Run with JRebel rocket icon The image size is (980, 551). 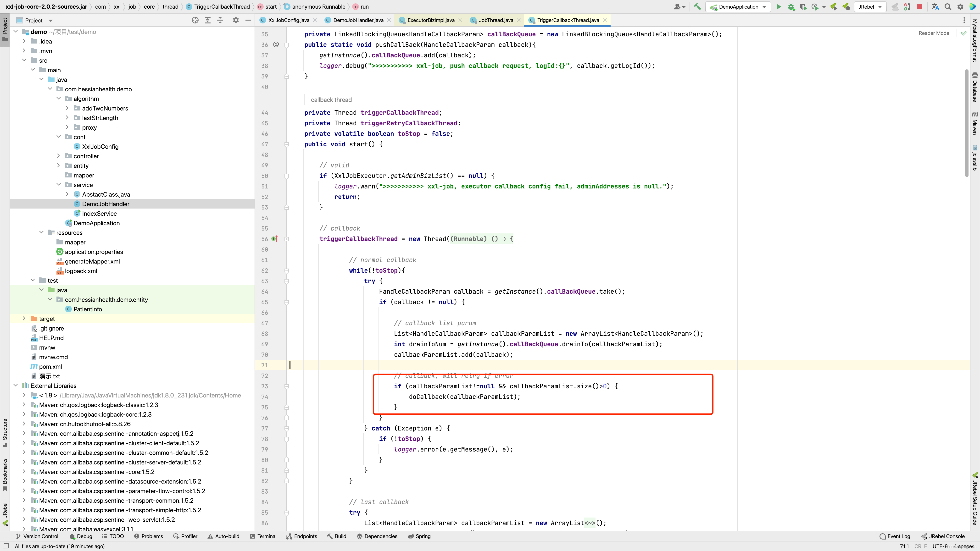coord(834,6)
